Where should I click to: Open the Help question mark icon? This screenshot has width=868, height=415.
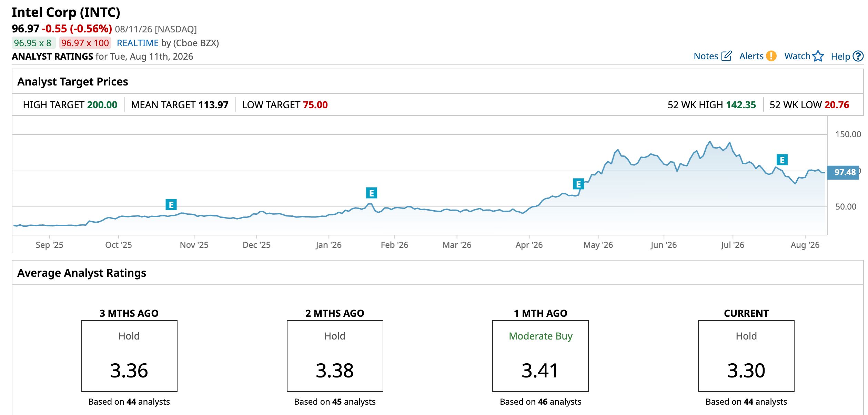tap(858, 56)
